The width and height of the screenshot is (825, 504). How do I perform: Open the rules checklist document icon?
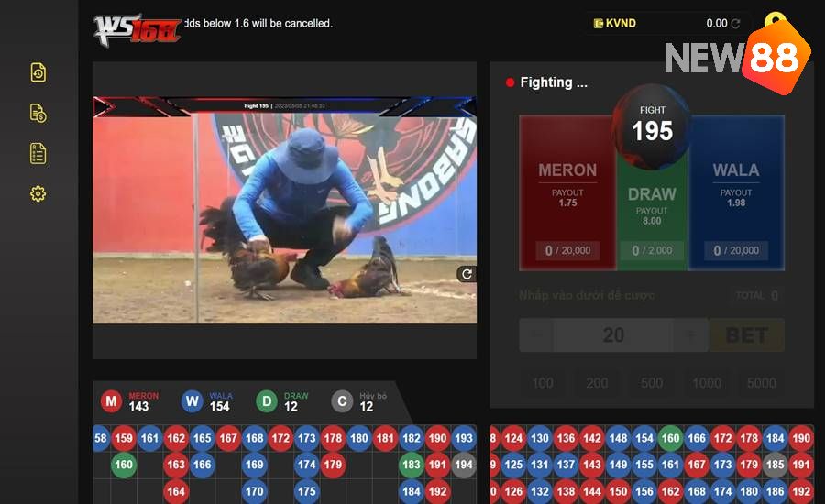(x=38, y=154)
